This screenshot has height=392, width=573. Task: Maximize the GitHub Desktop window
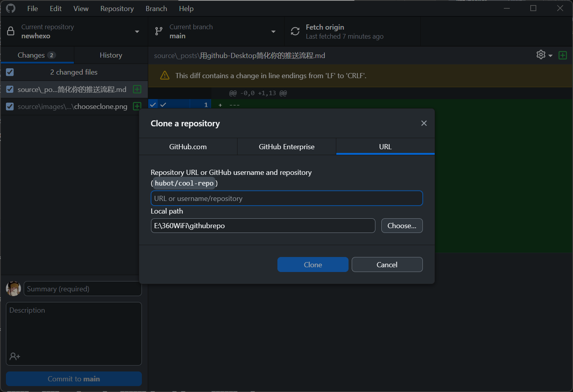click(533, 8)
